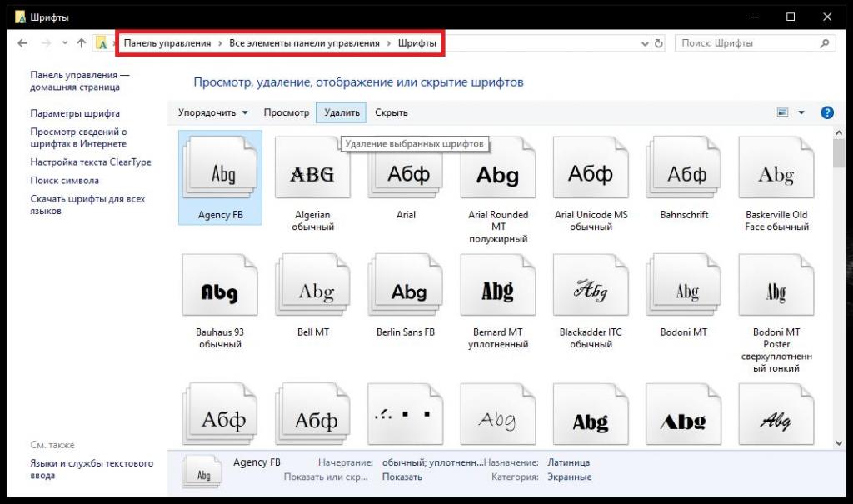Refresh the Шрифты folder view
Screen dimensions: 853x504
click(x=659, y=43)
